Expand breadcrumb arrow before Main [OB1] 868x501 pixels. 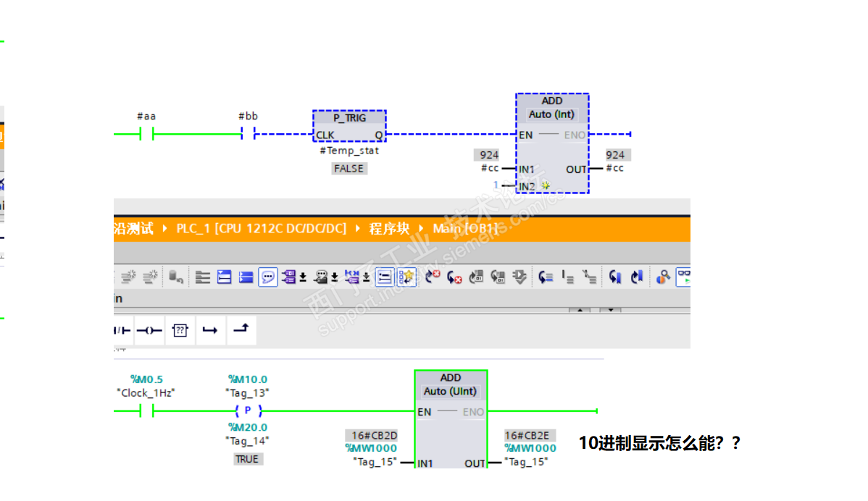coord(421,228)
